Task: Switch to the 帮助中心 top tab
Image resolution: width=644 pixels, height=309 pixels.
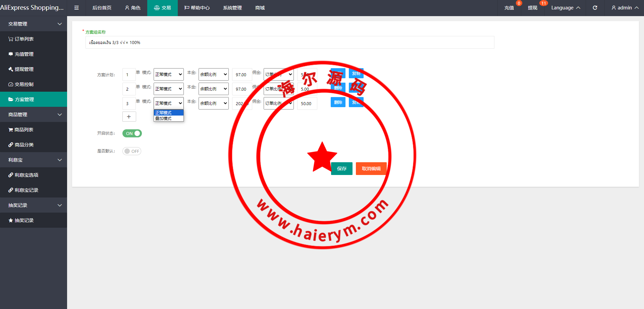Action: [x=197, y=8]
